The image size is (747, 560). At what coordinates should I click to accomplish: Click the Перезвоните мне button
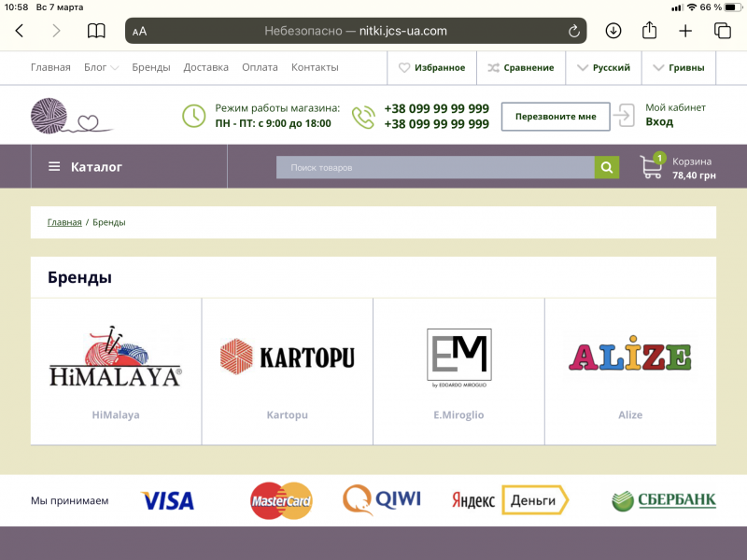click(x=555, y=117)
